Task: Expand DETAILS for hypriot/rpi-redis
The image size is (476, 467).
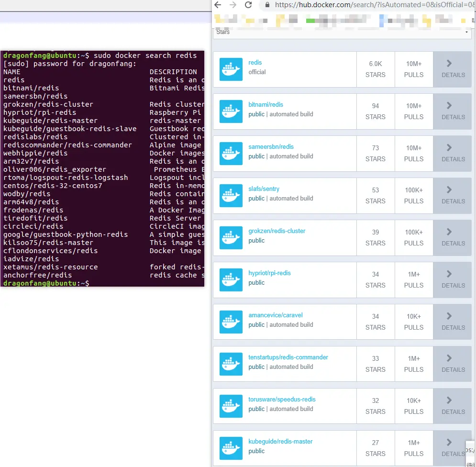Action: 453,280
